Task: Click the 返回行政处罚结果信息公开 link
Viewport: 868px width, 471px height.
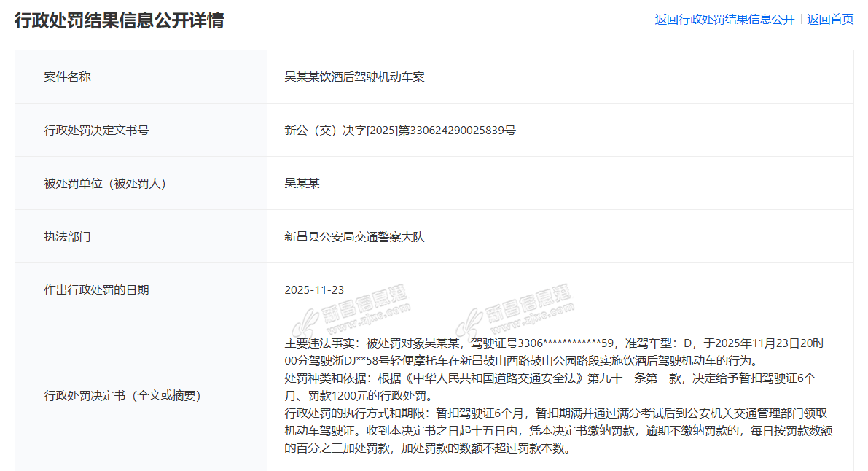Action: pos(724,20)
